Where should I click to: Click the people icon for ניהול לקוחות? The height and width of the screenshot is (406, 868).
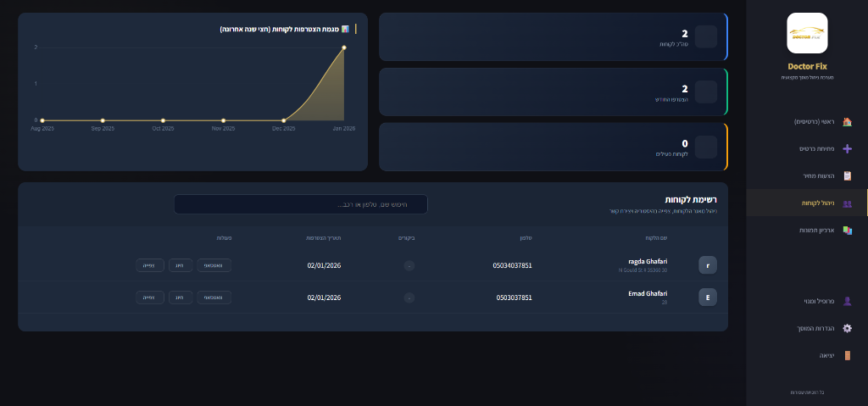847,203
